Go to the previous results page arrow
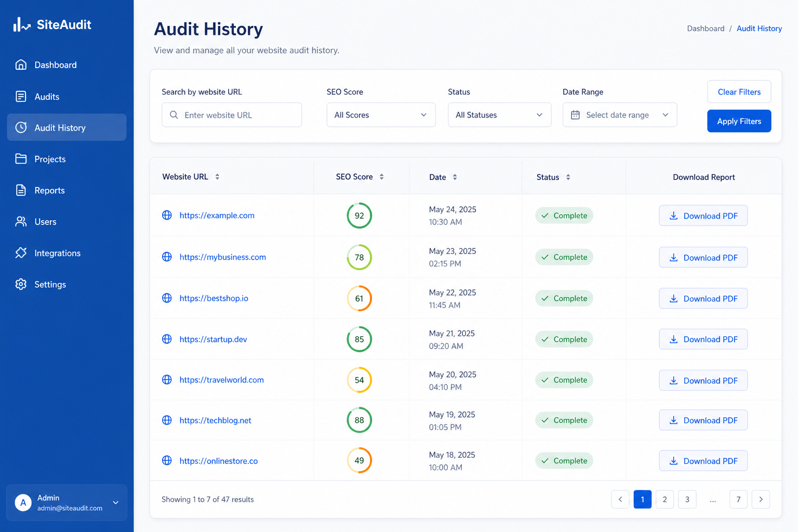The image size is (798, 532). click(x=620, y=499)
